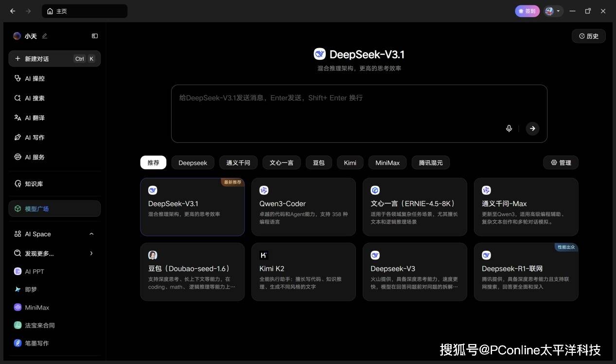Open the user avatar dropdown
Viewport: 616px width, 364px height.
point(553,11)
